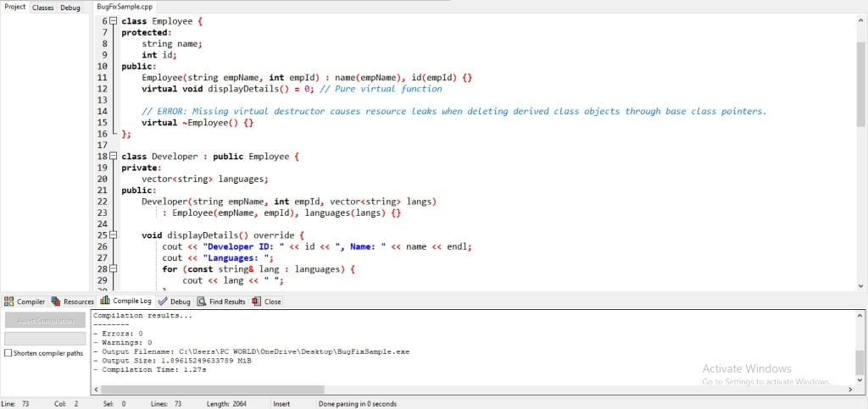
Task: Collapse the for loop fold at line 28
Action: [x=113, y=268]
